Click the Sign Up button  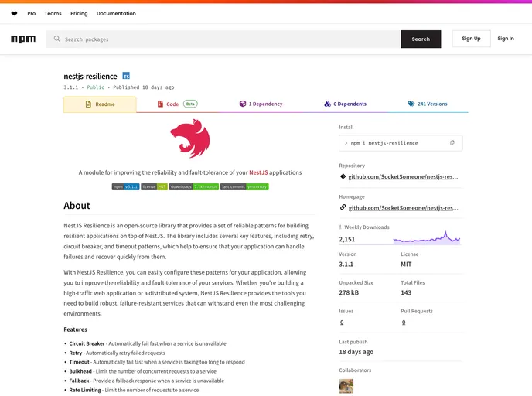pos(471,39)
